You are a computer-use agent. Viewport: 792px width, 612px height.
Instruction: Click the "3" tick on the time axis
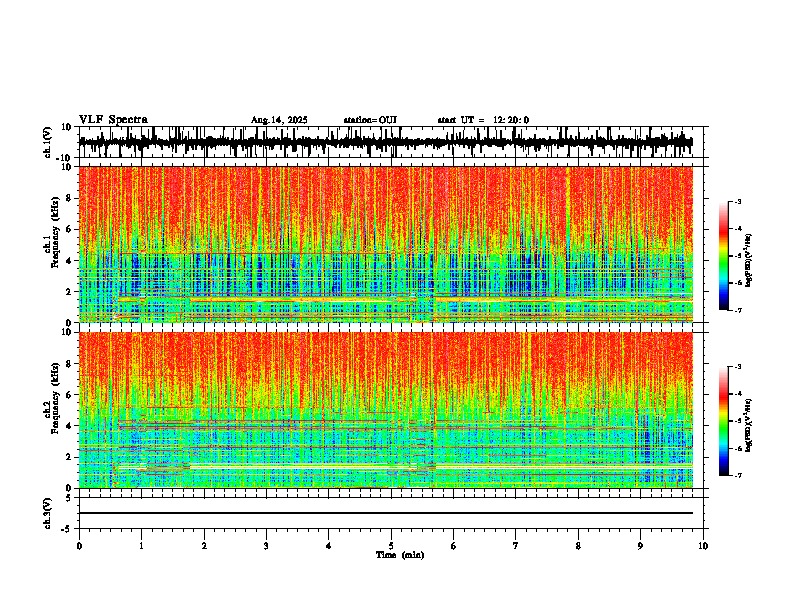(266, 546)
